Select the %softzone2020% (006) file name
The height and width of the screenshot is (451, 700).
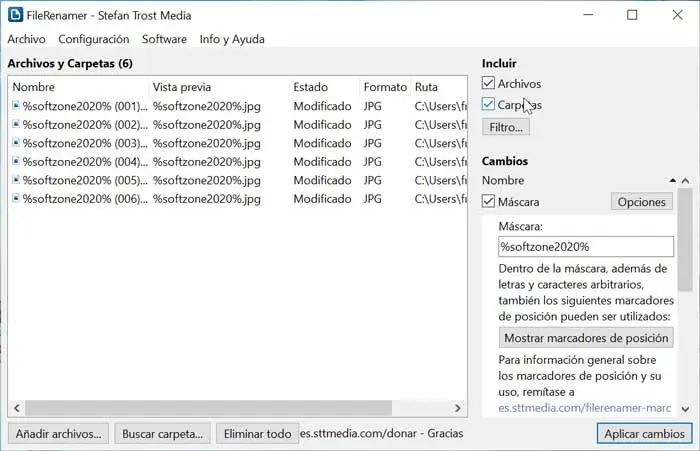(85, 199)
